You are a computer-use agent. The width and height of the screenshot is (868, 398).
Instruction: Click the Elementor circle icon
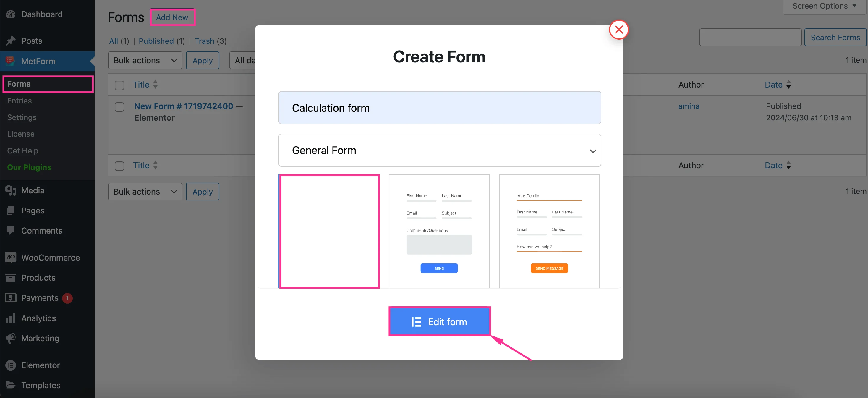click(11, 365)
